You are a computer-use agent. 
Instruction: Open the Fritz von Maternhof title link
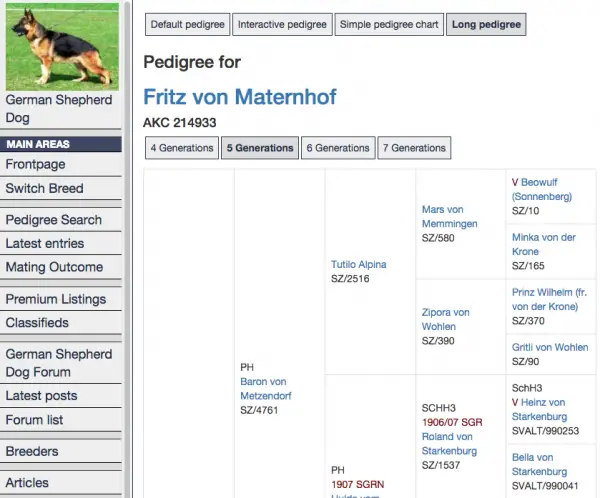pos(240,96)
